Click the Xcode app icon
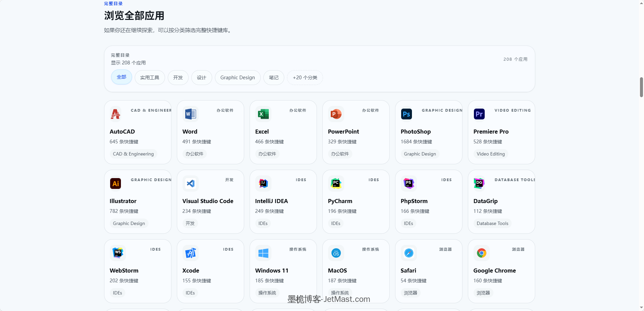The width and height of the screenshot is (644, 311). point(191,253)
